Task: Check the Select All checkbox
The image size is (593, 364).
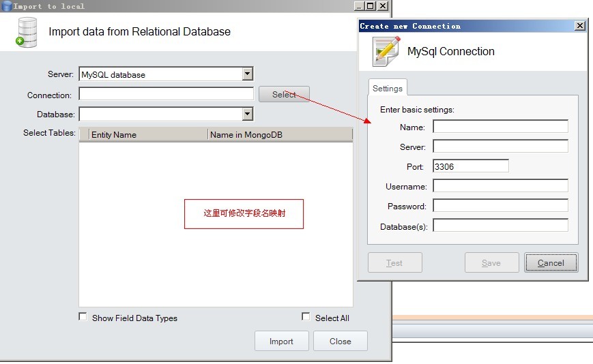Action: point(306,316)
